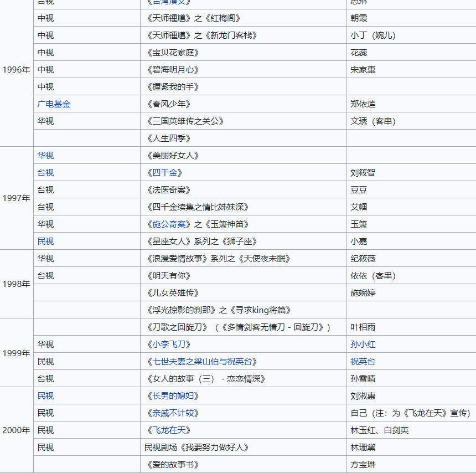This screenshot has width=476, height=473.
Task: Click the 《爱的故事书》 title cell
Action: click(244, 465)
